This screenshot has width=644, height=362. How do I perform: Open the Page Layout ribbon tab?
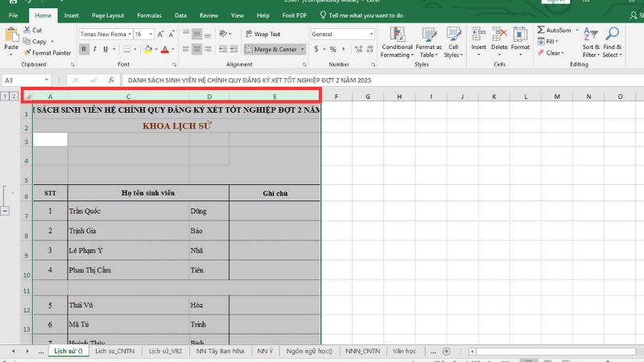point(108,15)
